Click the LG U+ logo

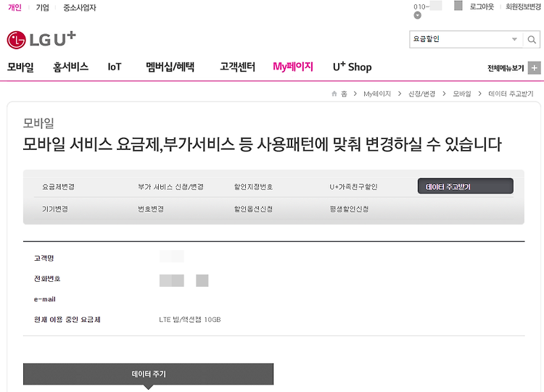point(41,39)
